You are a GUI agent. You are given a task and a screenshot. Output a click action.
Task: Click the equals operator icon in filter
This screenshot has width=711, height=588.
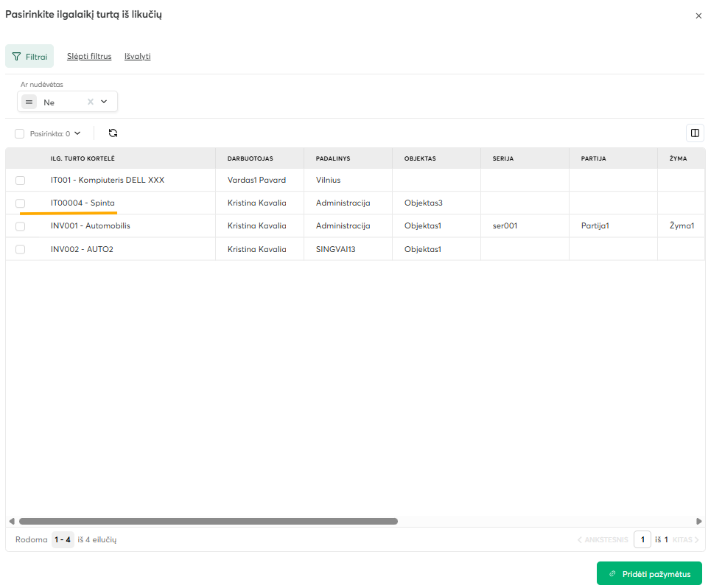pos(29,102)
